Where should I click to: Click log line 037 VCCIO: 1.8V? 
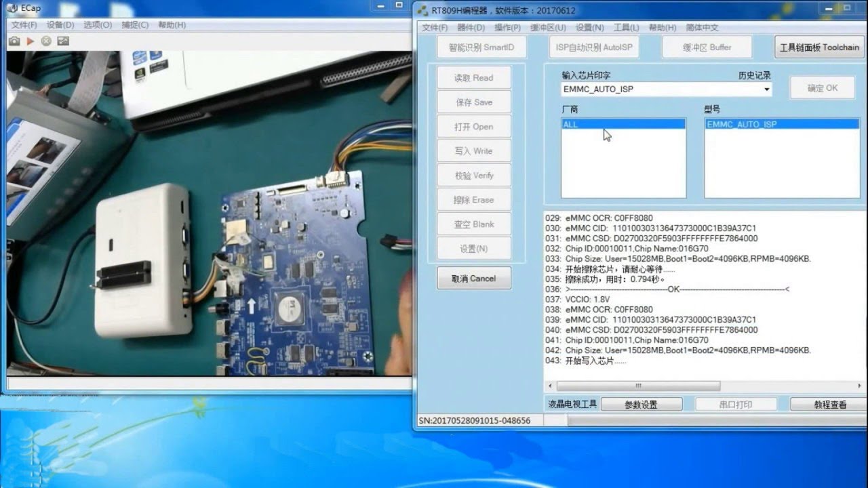pyautogui.click(x=577, y=300)
